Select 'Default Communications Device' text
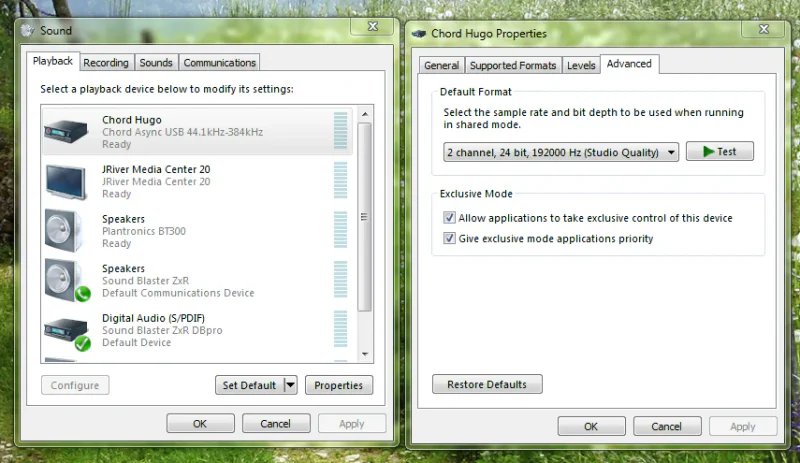This screenshot has height=463, width=800. pyautogui.click(x=178, y=293)
